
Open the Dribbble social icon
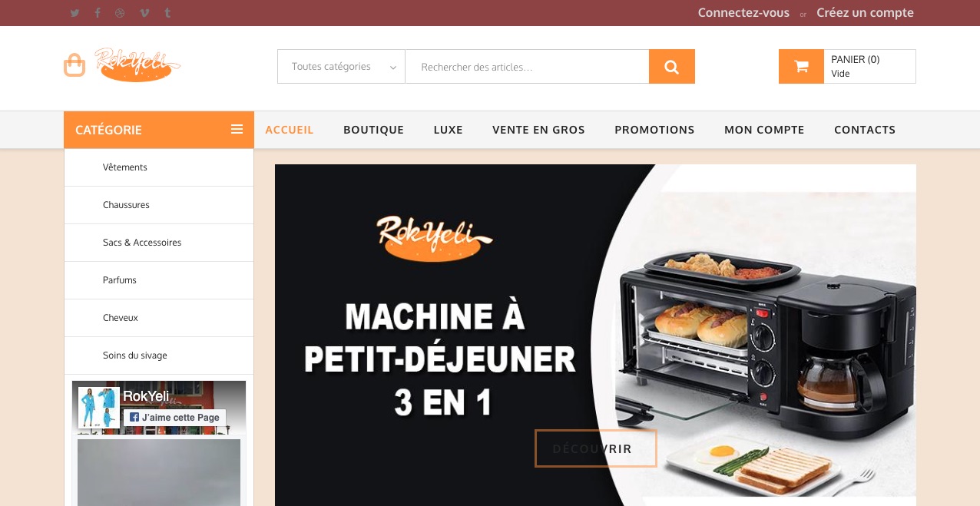[121, 13]
